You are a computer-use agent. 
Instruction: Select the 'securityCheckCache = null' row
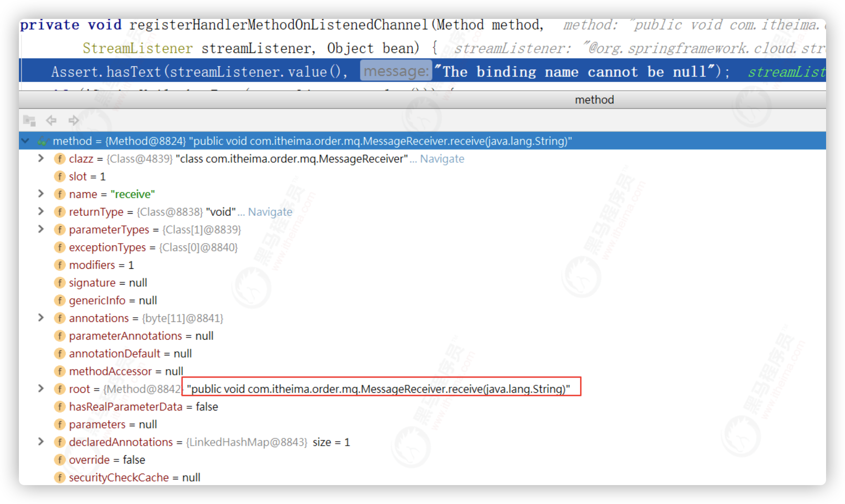(x=422, y=478)
